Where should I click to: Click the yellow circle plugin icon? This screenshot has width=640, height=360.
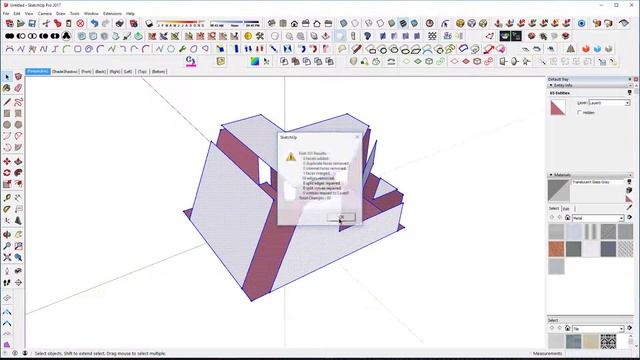(x=248, y=36)
